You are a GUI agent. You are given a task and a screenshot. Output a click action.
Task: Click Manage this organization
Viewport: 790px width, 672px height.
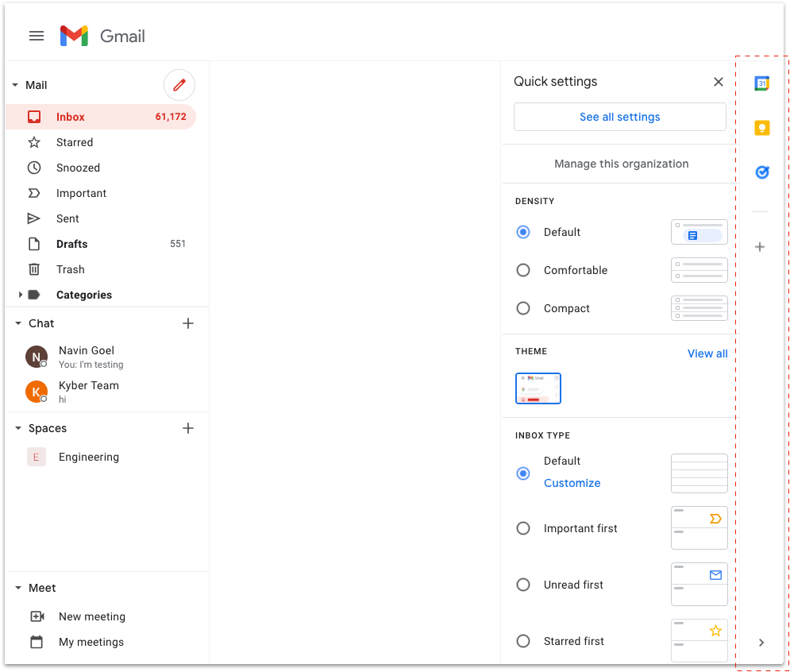click(x=621, y=164)
